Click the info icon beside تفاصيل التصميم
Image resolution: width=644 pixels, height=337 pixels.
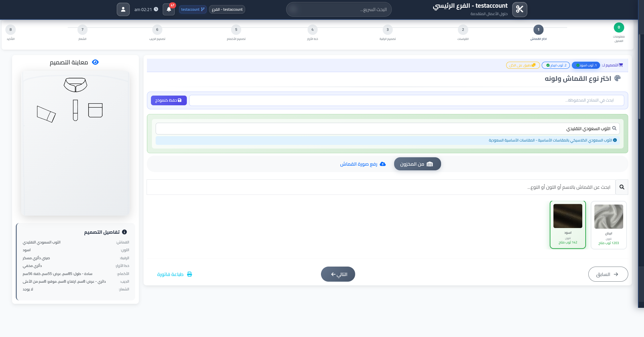[x=124, y=232]
